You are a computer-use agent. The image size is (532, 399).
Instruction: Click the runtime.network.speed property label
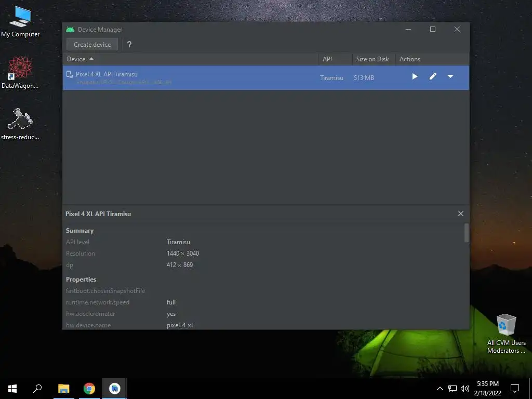coord(98,302)
